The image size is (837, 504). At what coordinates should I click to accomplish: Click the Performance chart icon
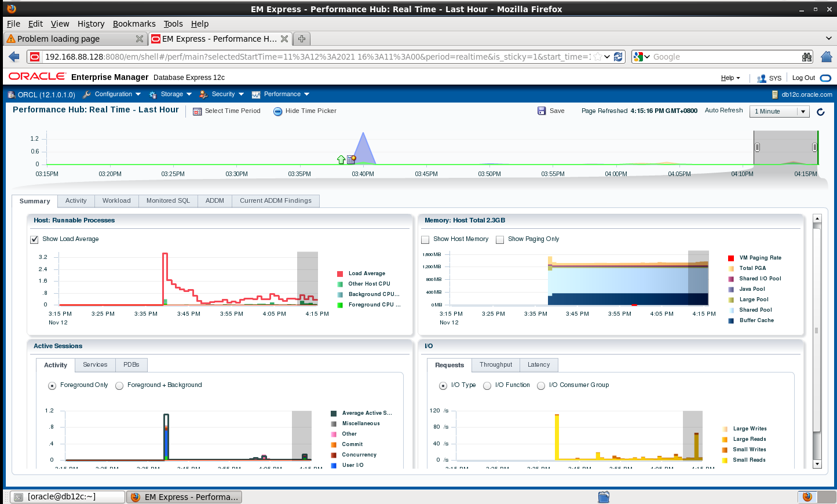256,94
